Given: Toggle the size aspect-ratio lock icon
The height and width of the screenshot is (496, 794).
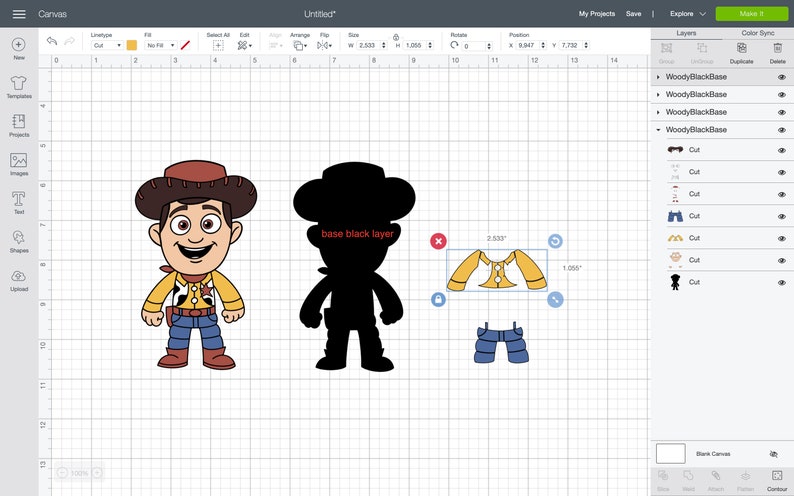Looking at the screenshot, I should (396, 37).
